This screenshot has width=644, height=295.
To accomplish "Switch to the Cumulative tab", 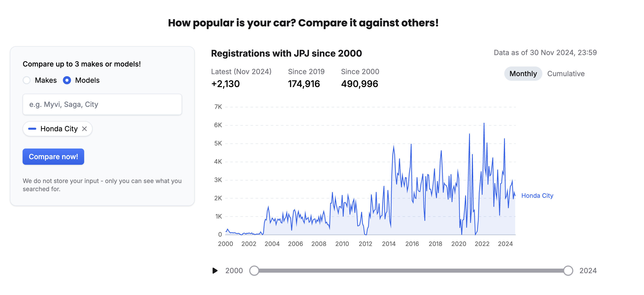I will pyautogui.click(x=566, y=74).
